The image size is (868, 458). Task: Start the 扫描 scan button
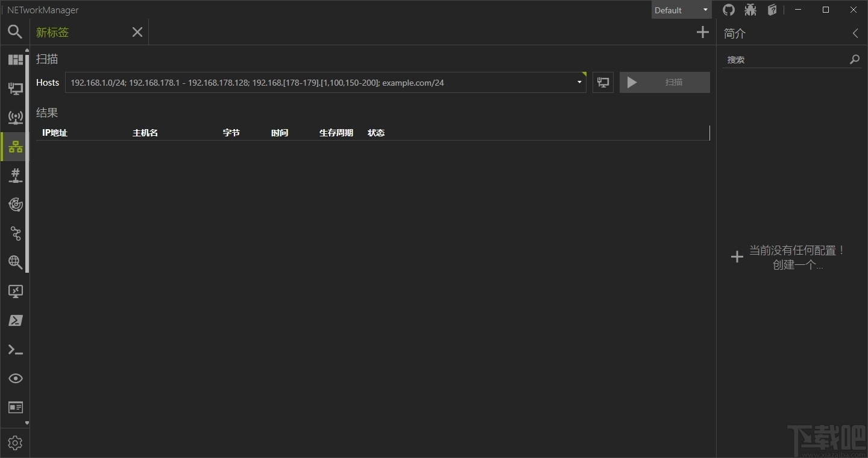pyautogui.click(x=664, y=82)
